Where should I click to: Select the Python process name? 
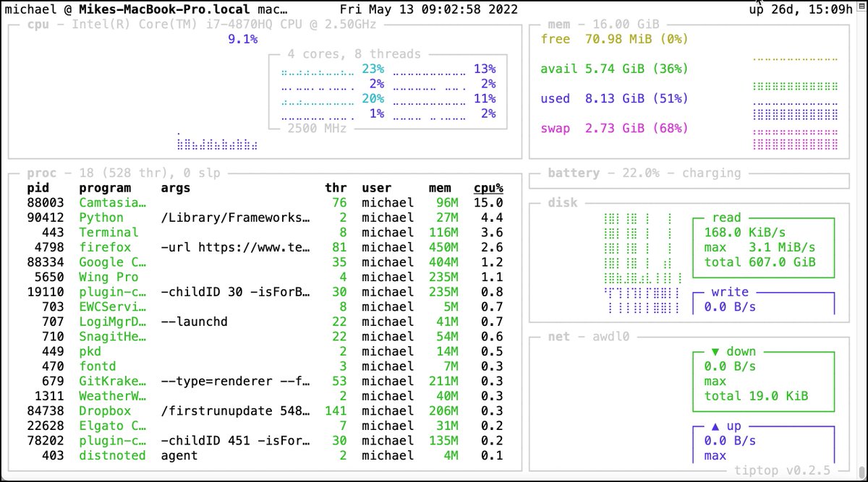point(101,218)
